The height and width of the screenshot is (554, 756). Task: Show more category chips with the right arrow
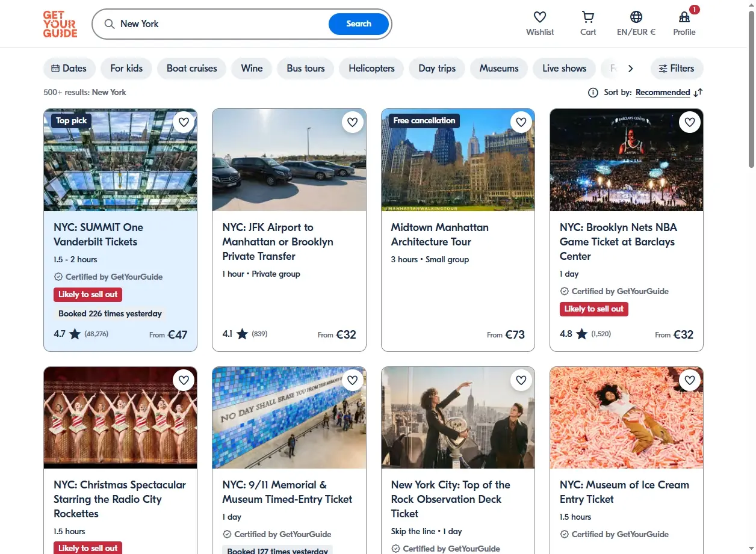(630, 69)
